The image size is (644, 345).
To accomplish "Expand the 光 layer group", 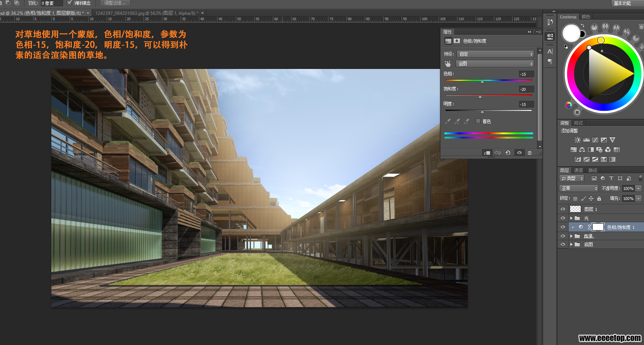I will coord(571,218).
